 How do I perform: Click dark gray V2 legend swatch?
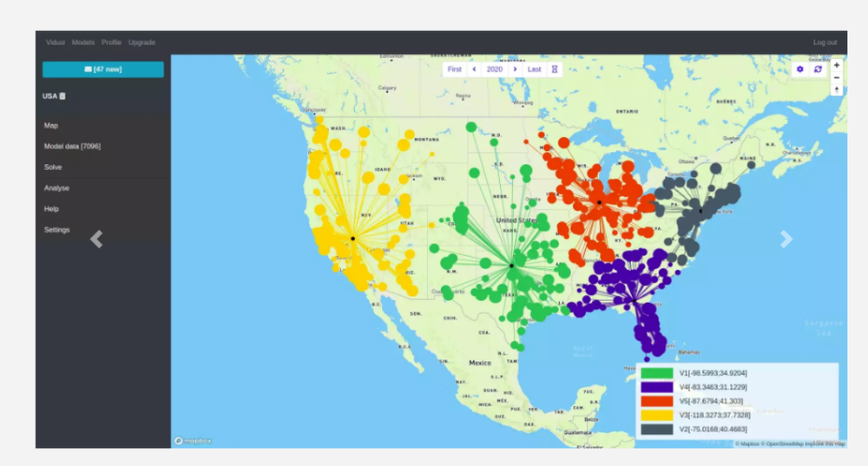point(656,429)
